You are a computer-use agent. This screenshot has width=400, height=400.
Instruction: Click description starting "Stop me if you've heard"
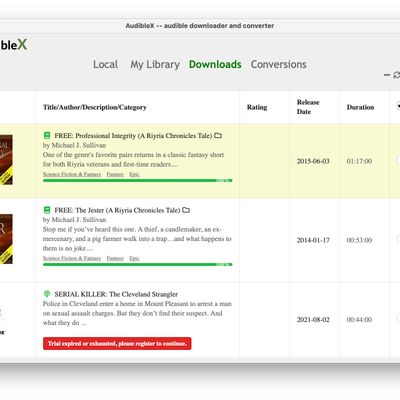pos(137,239)
